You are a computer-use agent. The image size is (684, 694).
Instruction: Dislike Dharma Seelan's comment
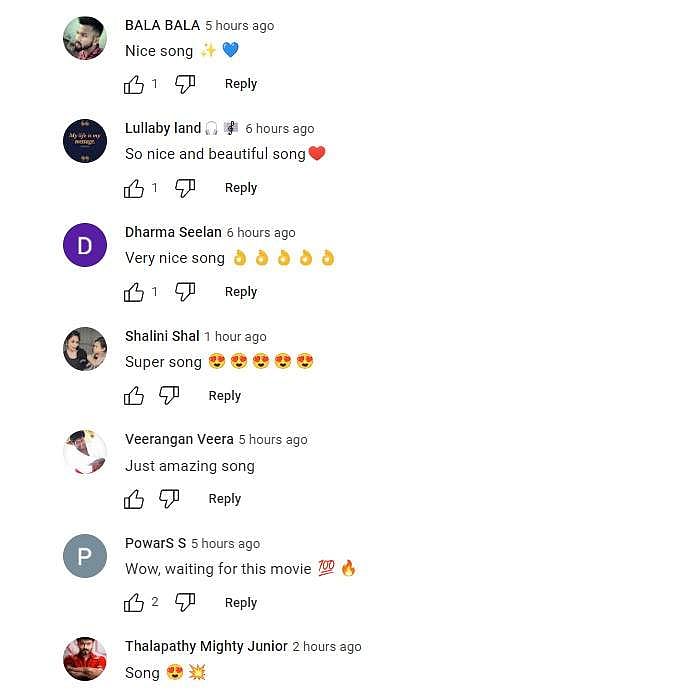click(185, 293)
